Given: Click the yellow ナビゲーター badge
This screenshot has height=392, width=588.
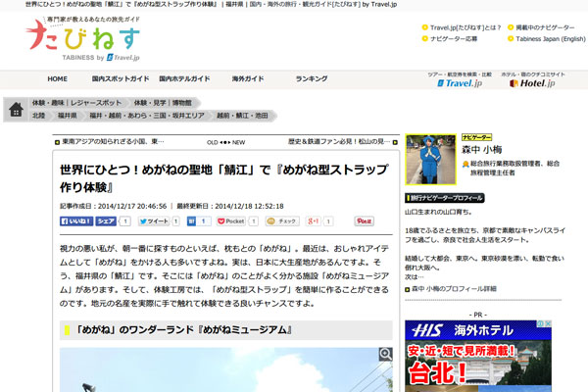Looking at the screenshot, I should 476,137.
